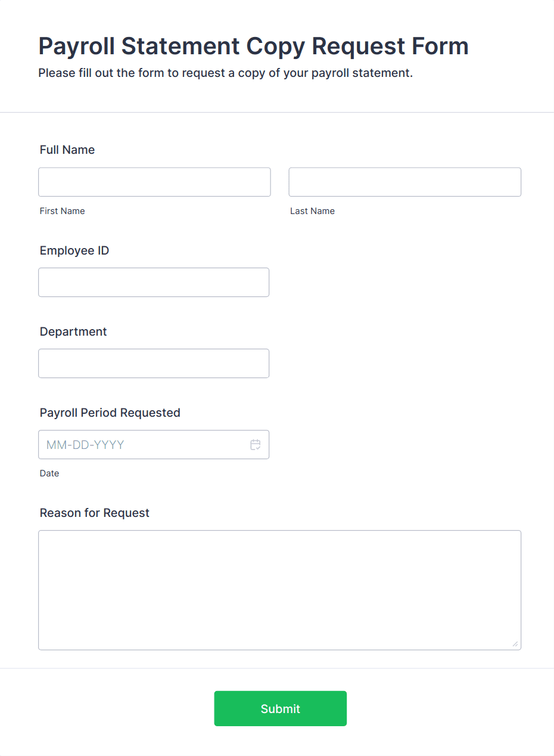Image resolution: width=554 pixels, height=756 pixels.
Task: Click the First Name helper text
Action: click(62, 210)
